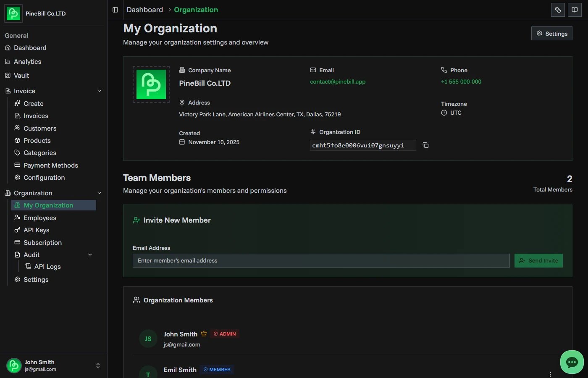588x378 pixels.
Task: Open the Settings button on My Organization
Action: (551, 34)
